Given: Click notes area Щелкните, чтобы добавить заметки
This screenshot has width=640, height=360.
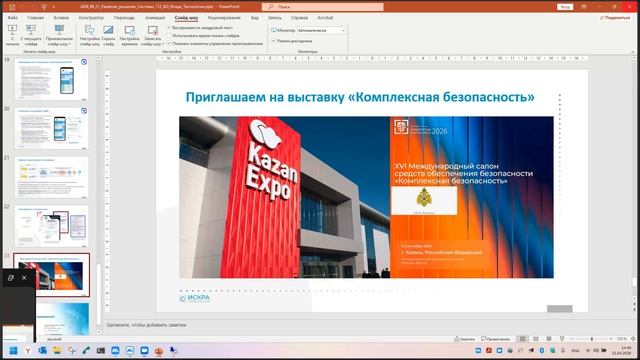Looking at the screenshot, I should click(x=146, y=325).
